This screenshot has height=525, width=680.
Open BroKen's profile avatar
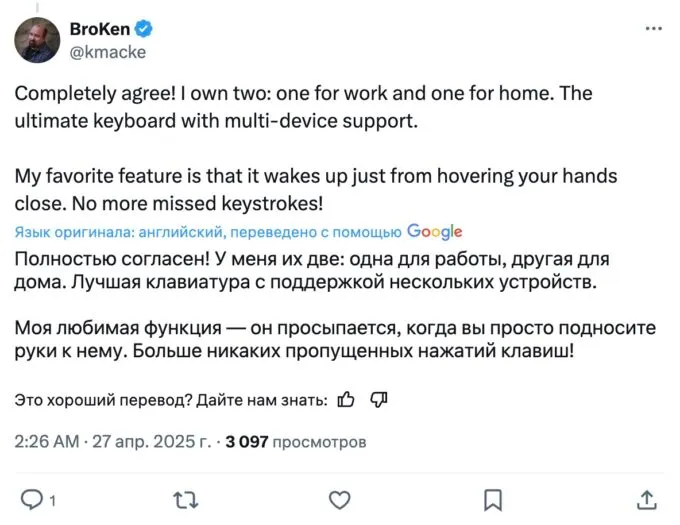tap(37, 40)
